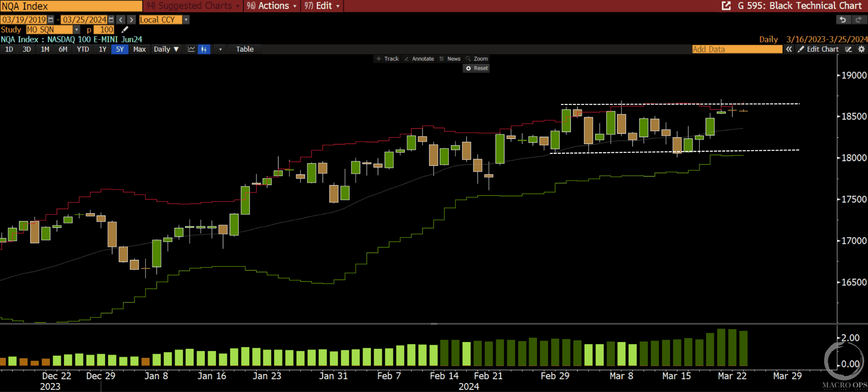Activate the Zoom tool
Image resolution: width=868 pixels, height=392 pixels.
pos(477,59)
